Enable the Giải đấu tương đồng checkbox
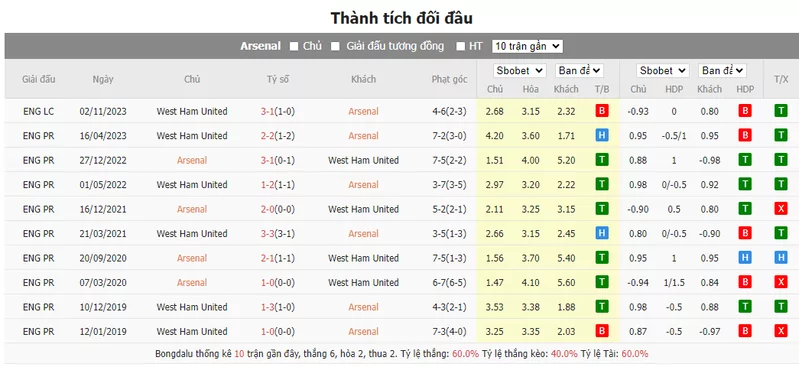 click(x=335, y=46)
